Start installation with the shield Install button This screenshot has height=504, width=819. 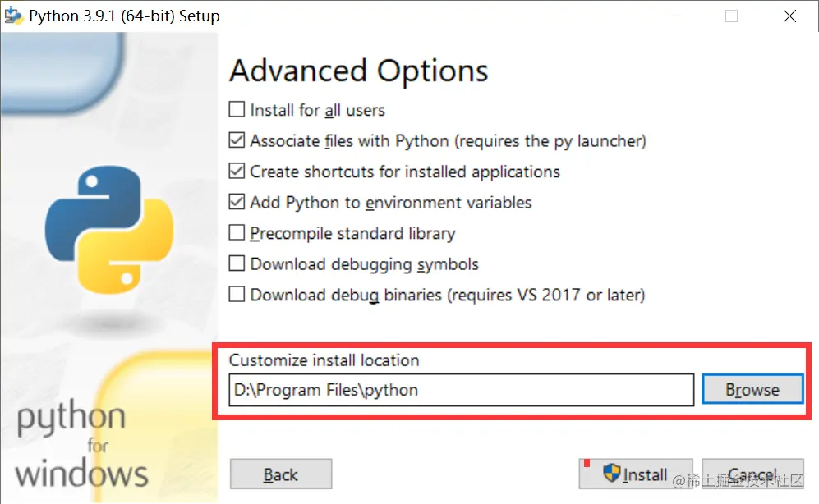coord(636,474)
